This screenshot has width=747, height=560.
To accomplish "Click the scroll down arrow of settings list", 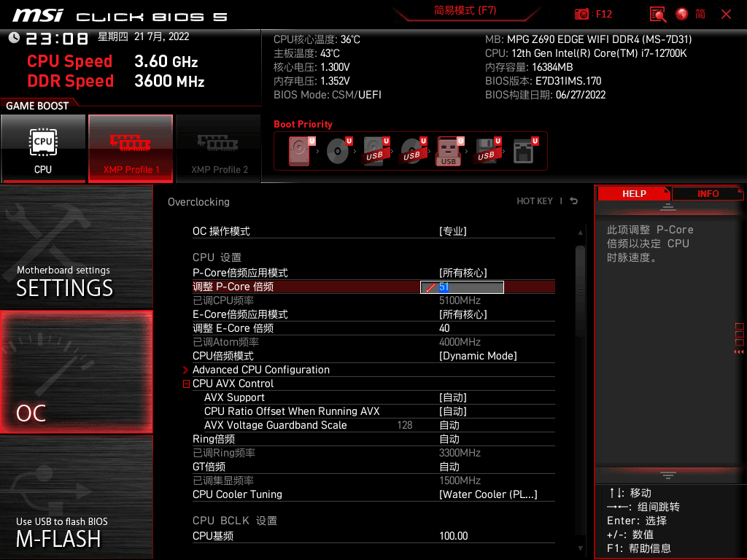I will click(580, 548).
